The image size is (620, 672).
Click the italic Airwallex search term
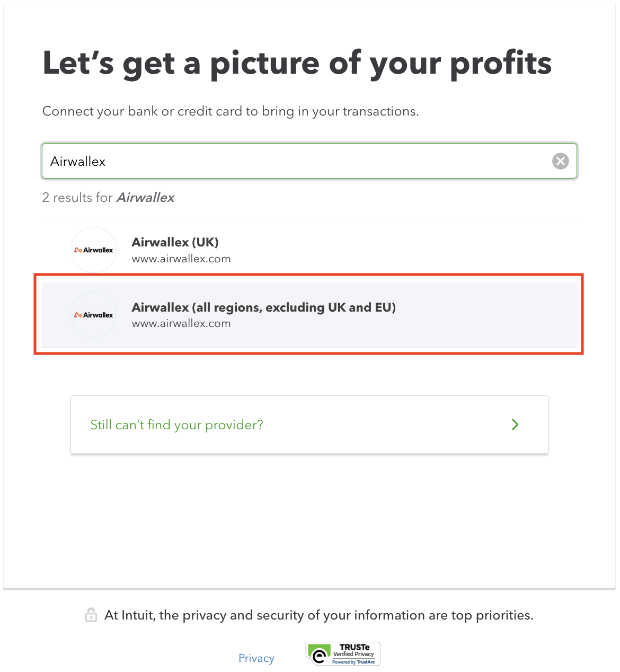point(145,198)
